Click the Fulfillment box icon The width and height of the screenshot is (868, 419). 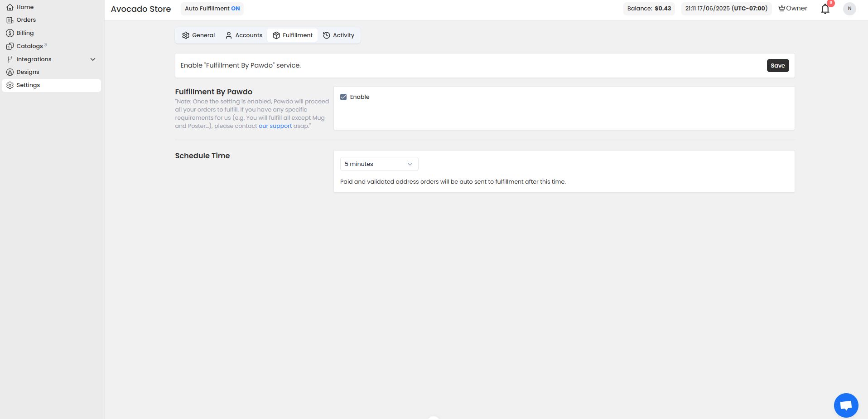tap(276, 35)
